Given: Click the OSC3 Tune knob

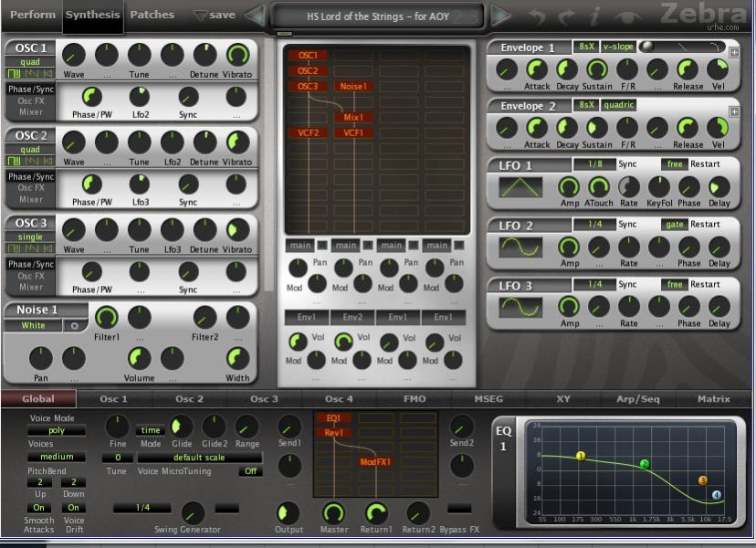Looking at the screenshot, I should (x=140, y=229).
